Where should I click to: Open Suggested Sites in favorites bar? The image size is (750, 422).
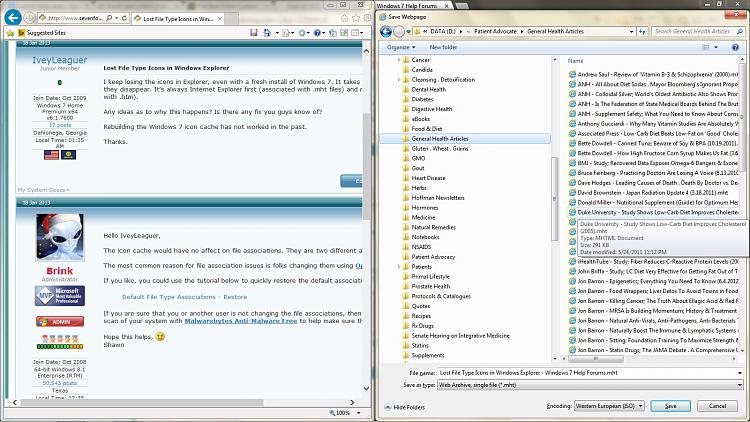(42, 33)
